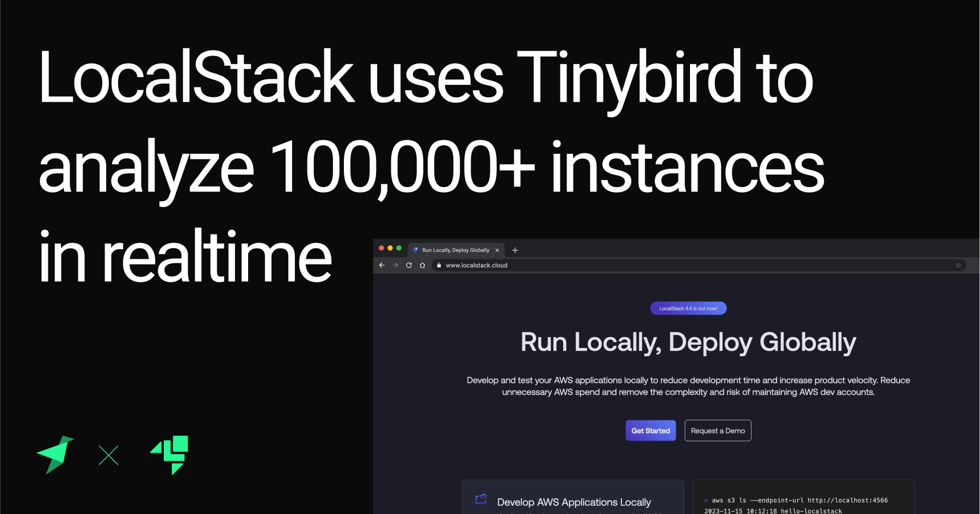Click the tab favicon next to Run Locally
This screenshot has height=514, width=980.
(x=415, y=250)
